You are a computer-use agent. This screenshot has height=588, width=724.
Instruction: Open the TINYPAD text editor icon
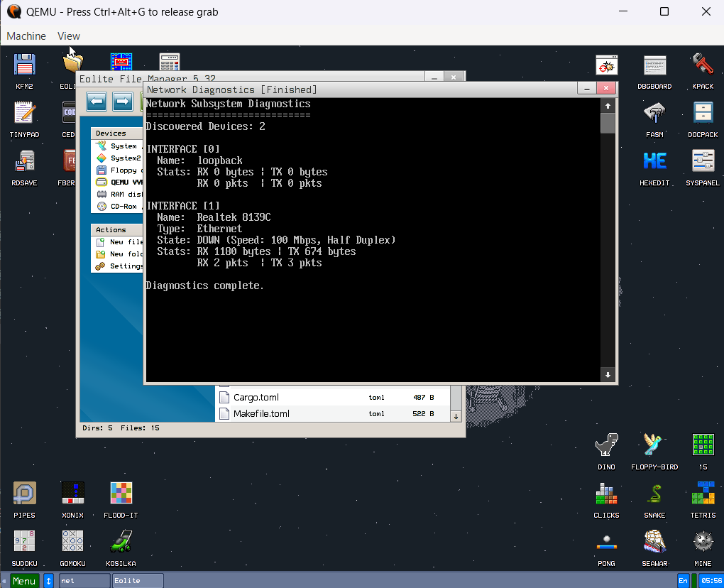(24, 114)
